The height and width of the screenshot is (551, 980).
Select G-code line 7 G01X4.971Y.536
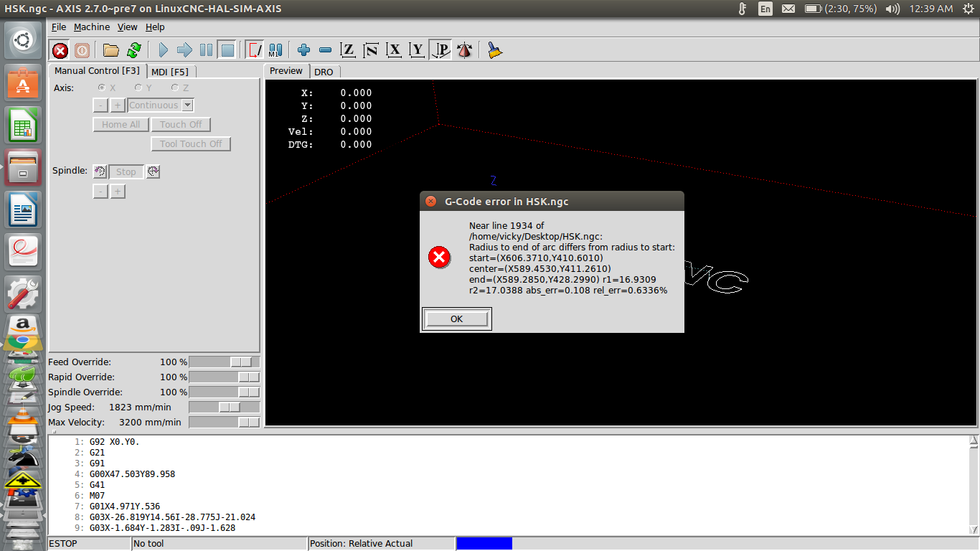coord(125,507)
